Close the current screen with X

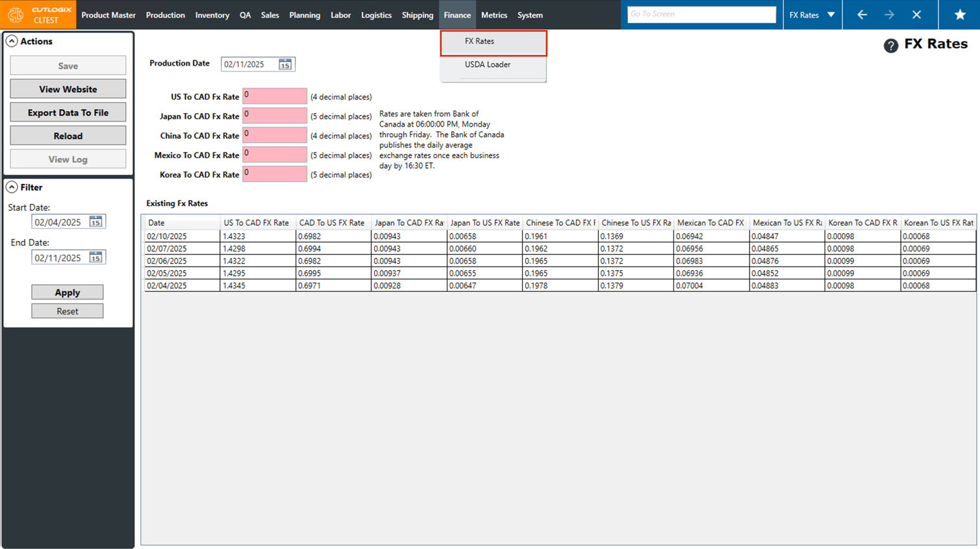coord(916,15)
